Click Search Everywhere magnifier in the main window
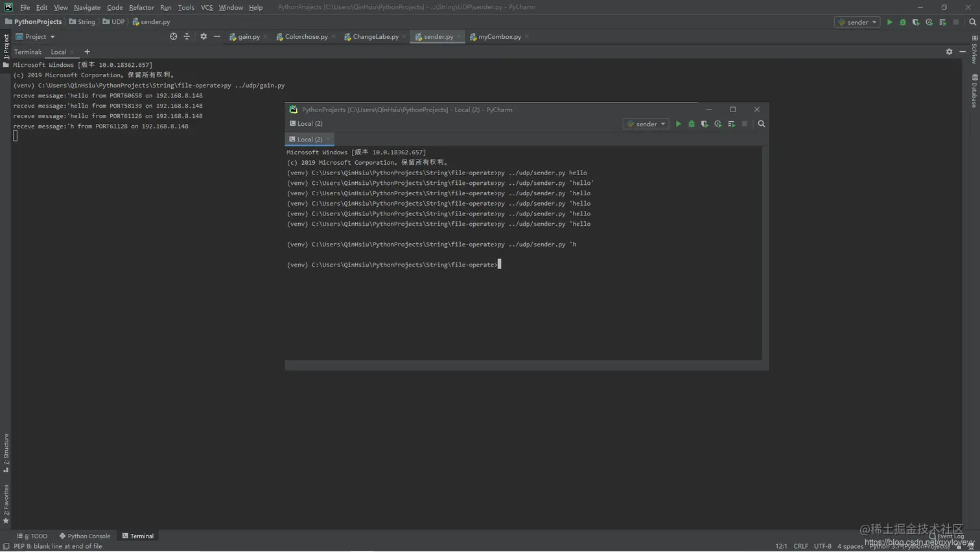This screenshot has height=552, width=980. (x=972, y=22)
